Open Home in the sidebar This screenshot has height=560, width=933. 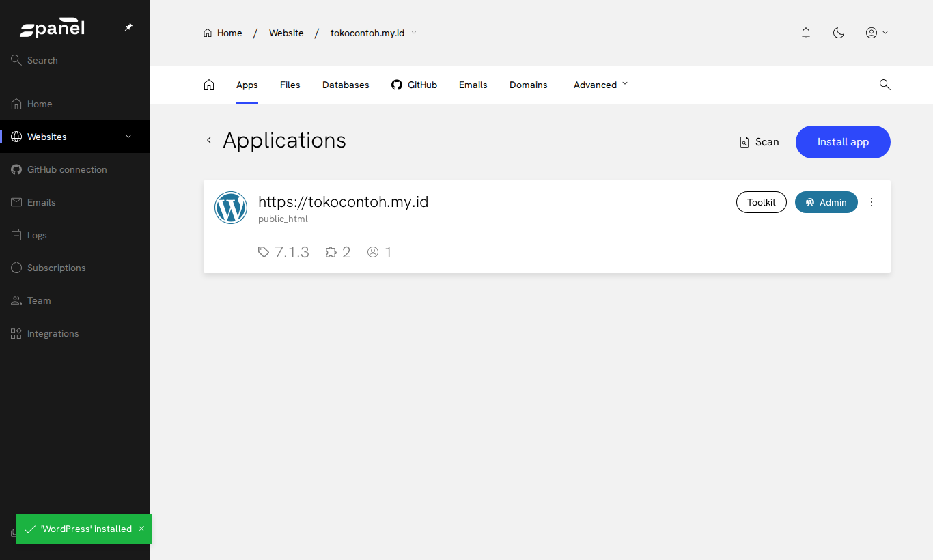(75, 104)
